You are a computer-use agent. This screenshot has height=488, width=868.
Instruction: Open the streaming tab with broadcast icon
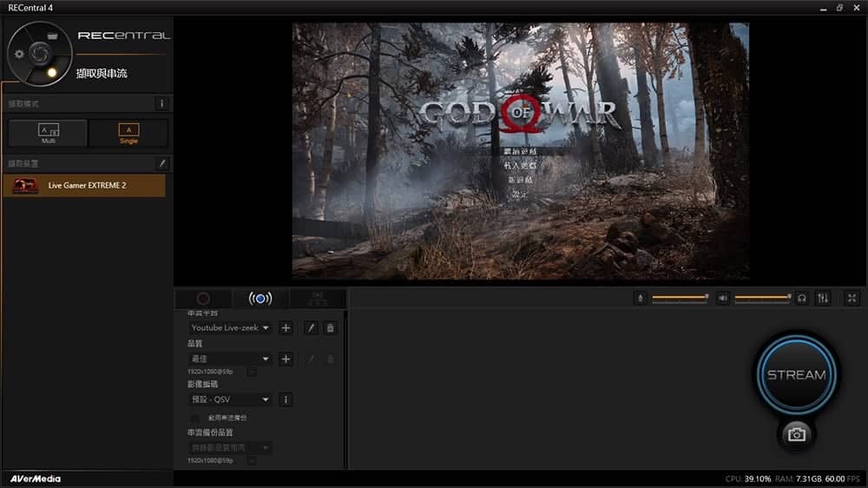(260, 299)
